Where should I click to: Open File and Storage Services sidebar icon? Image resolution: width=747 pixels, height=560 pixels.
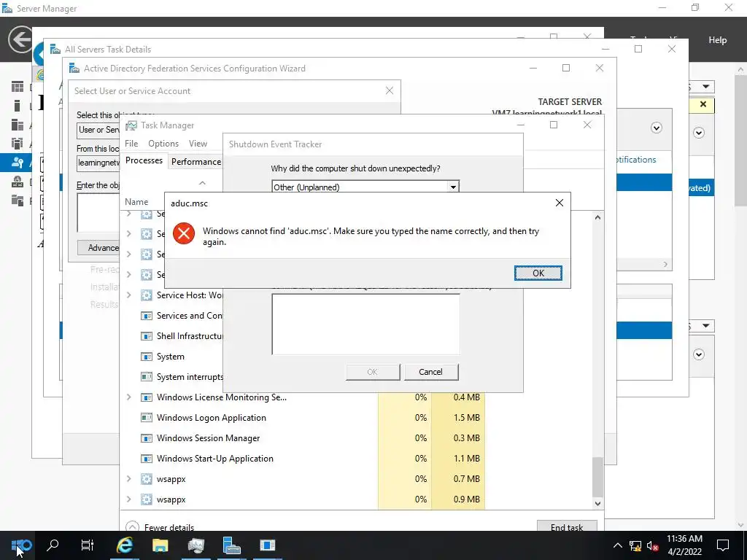18,200
